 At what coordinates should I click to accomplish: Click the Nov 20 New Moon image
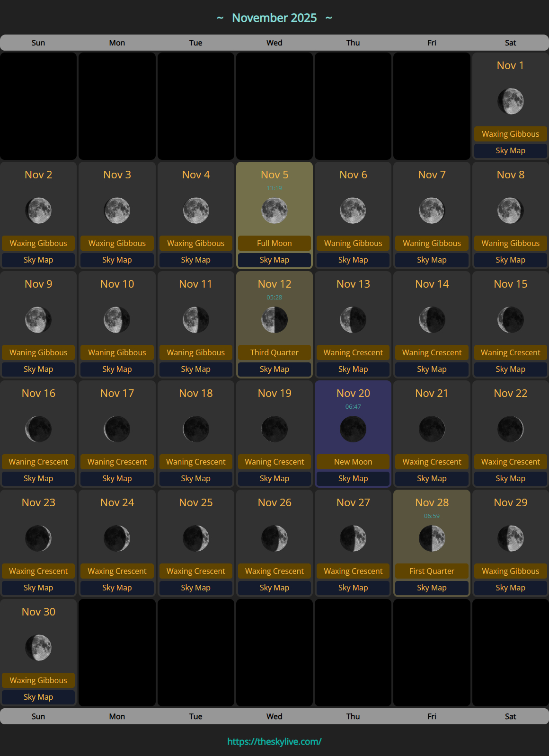coord(353,429)
